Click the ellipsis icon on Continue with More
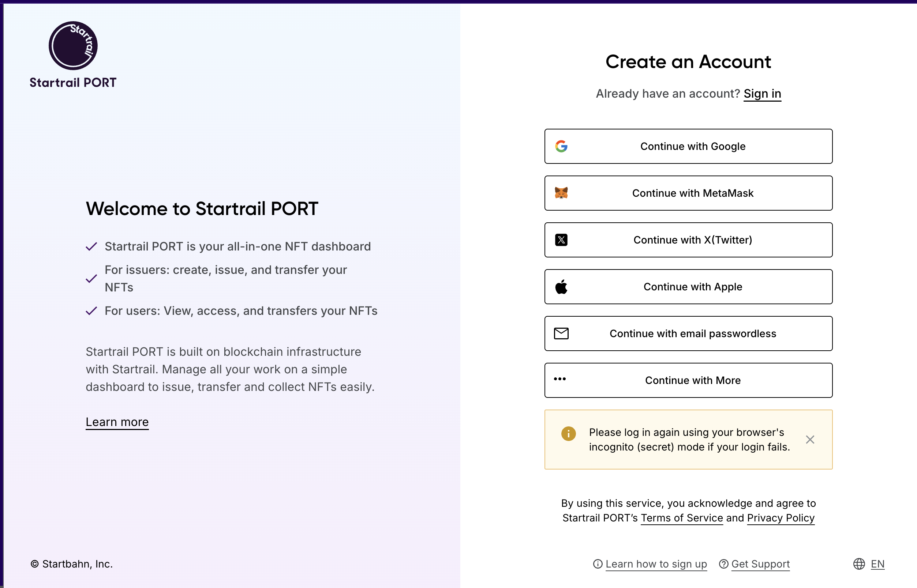917x588 pixels. point(560,380)
